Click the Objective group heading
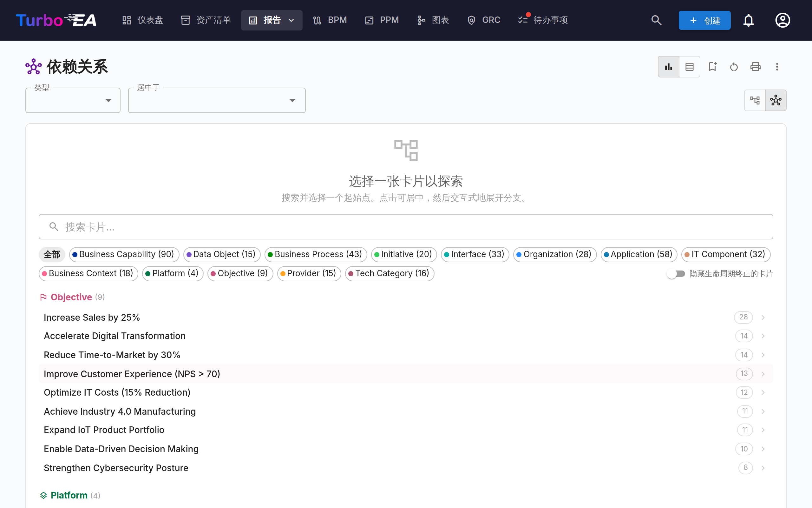This screenshot has height=508, width=812. pos(71,297)
